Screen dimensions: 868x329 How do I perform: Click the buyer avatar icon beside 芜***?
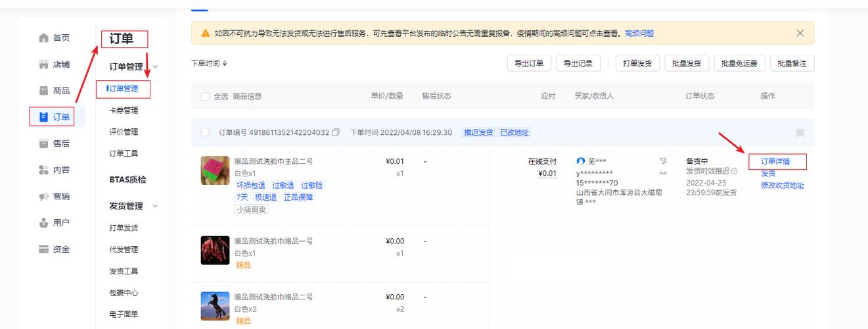coord(580,161)
